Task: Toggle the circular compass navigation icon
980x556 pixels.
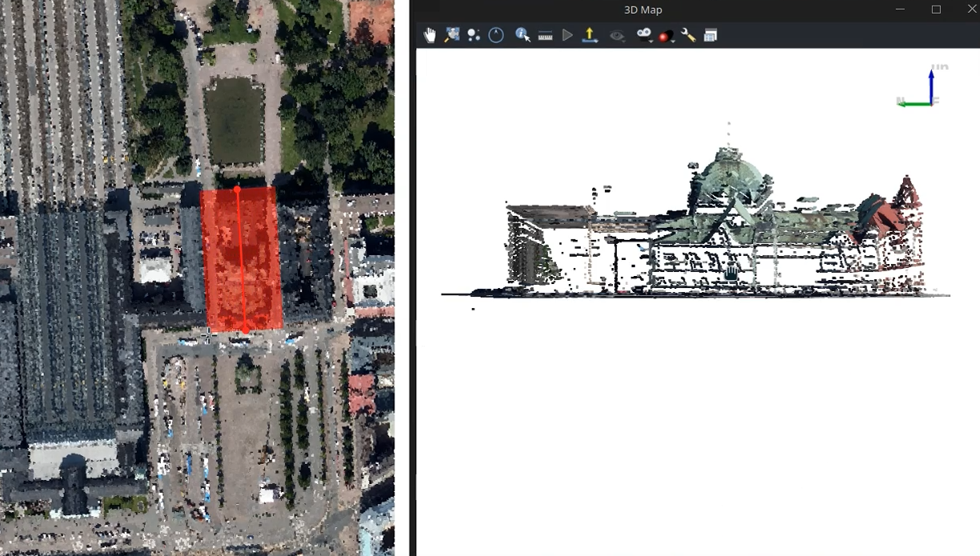Action: click(496, 35)
